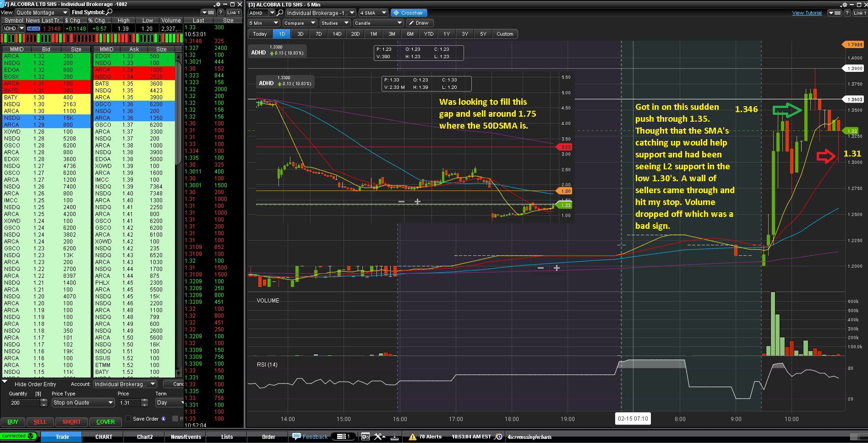Open the Studies dropdown

click(334, 23)
